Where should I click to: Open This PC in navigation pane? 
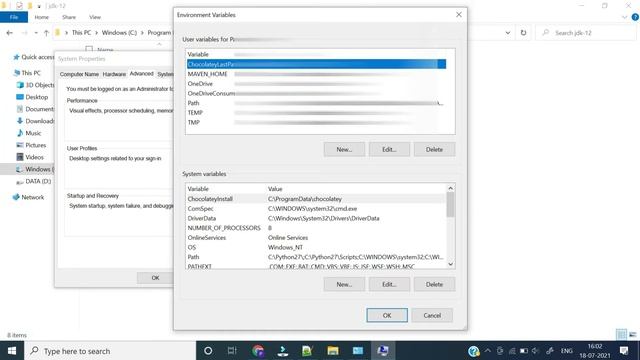(27, 73)
